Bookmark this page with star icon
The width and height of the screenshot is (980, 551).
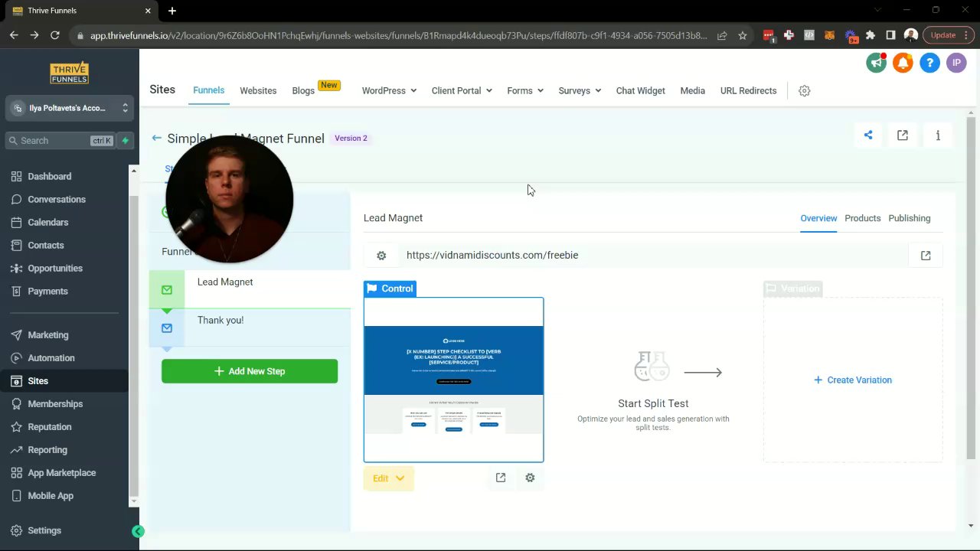click(x=742, y=35)
